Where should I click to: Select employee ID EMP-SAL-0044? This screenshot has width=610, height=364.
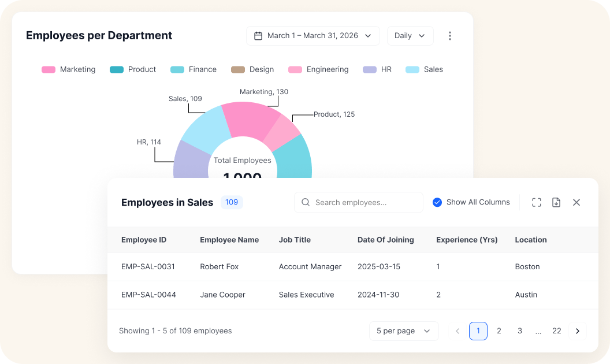pos(148,295)
